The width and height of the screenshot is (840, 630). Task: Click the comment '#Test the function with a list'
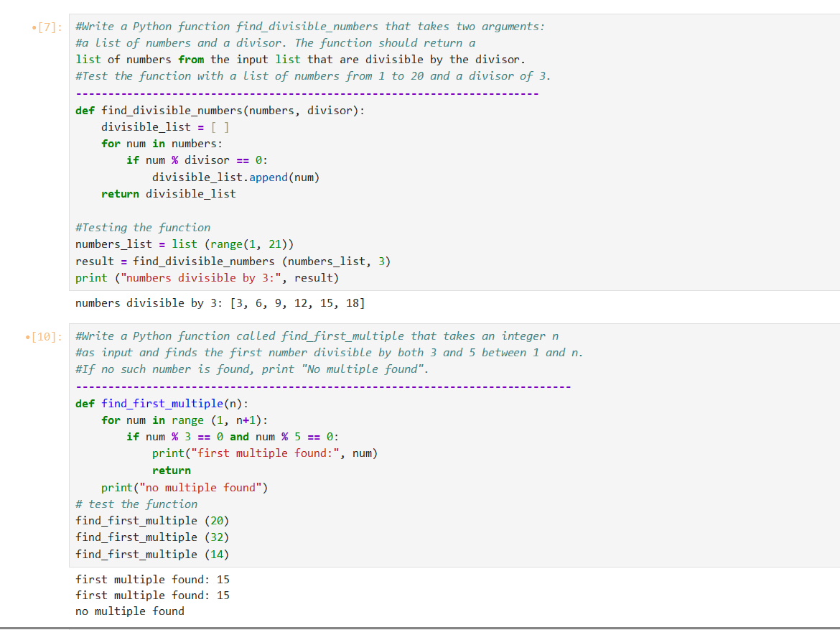coord(313,76)
